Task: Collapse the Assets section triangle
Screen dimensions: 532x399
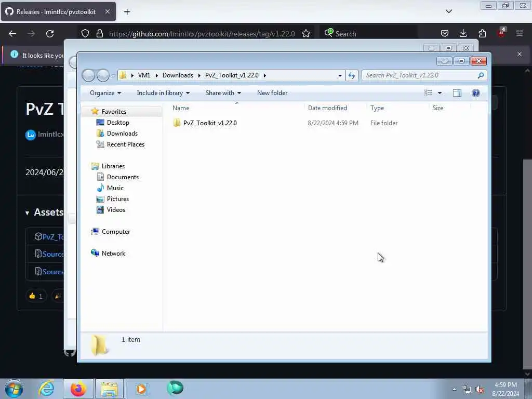Action: point(27,213)
